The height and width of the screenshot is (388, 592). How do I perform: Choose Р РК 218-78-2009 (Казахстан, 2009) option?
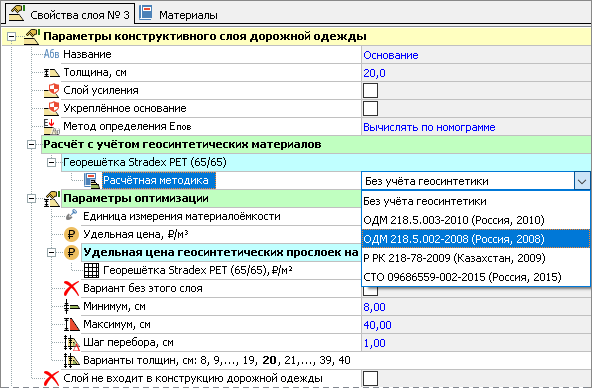476,258
